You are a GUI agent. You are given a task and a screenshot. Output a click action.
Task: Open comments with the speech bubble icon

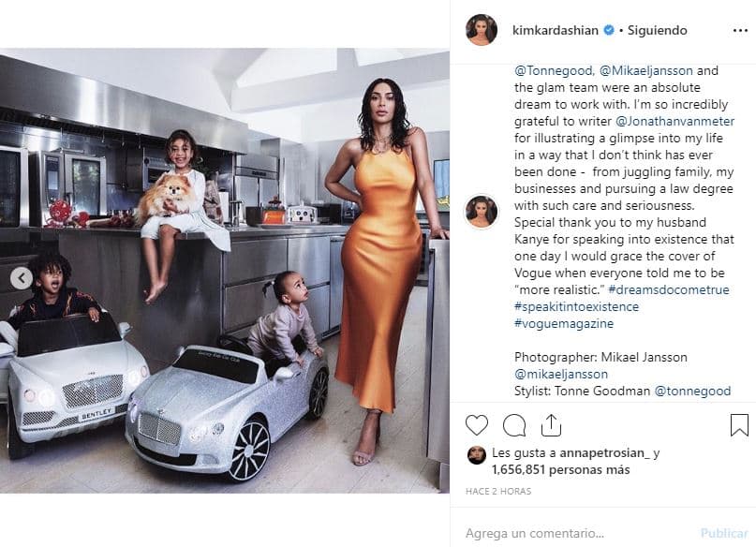pos(514,425)
